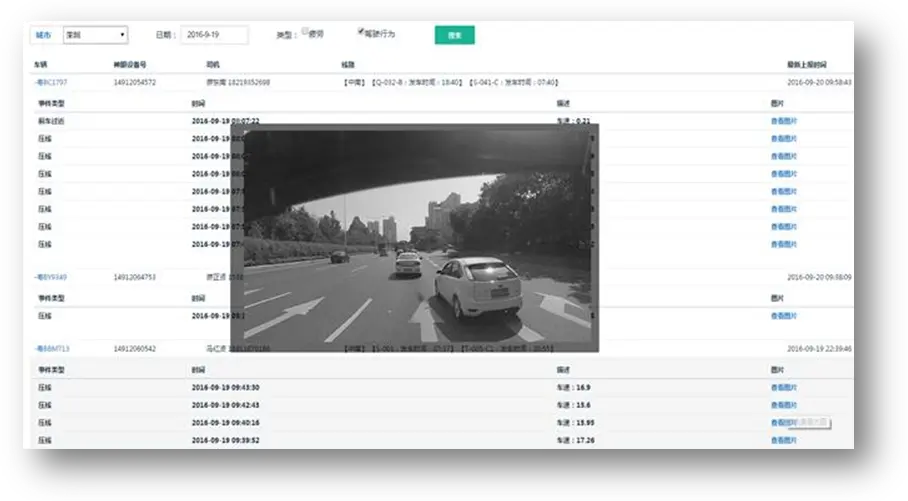This screenshot has width=908, height=501.
Task: View image for 粤BY9349's single 压线 event
Action: [783, 316]
